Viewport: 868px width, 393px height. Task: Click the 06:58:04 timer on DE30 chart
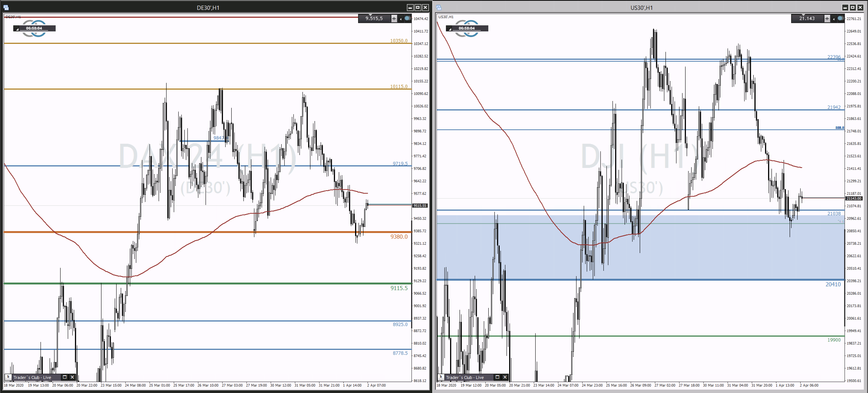[34, 28]
